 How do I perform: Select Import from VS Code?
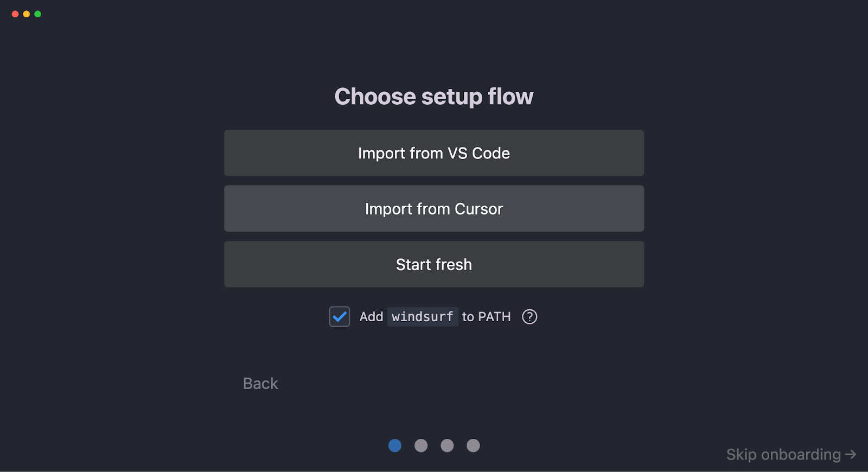pos(433,153)
